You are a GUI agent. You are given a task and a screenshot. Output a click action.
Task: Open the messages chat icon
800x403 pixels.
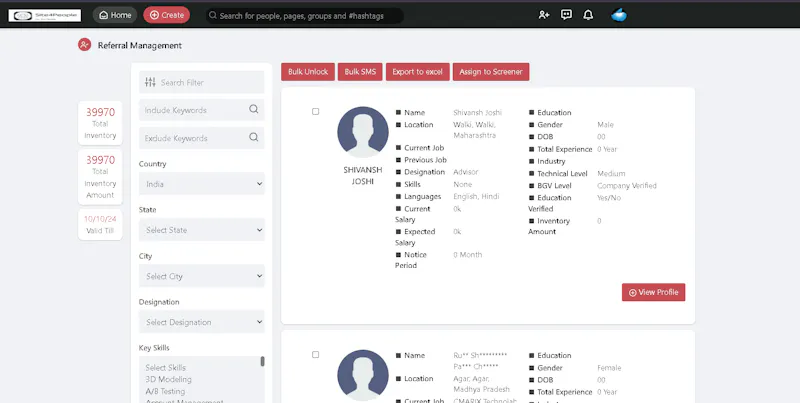(566, 15)
